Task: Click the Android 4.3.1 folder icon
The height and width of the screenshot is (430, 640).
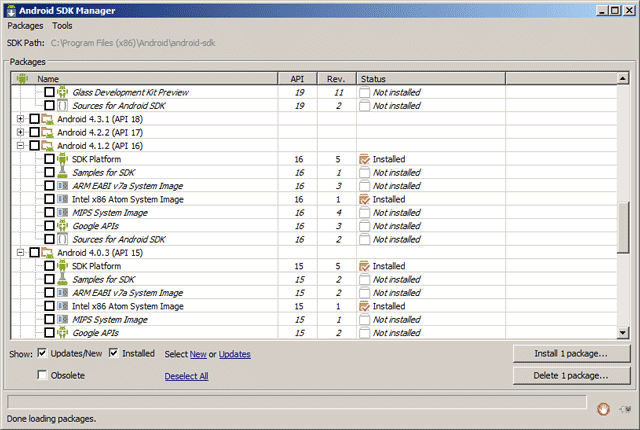Action: pyautogui.click(x=47, y=119)
